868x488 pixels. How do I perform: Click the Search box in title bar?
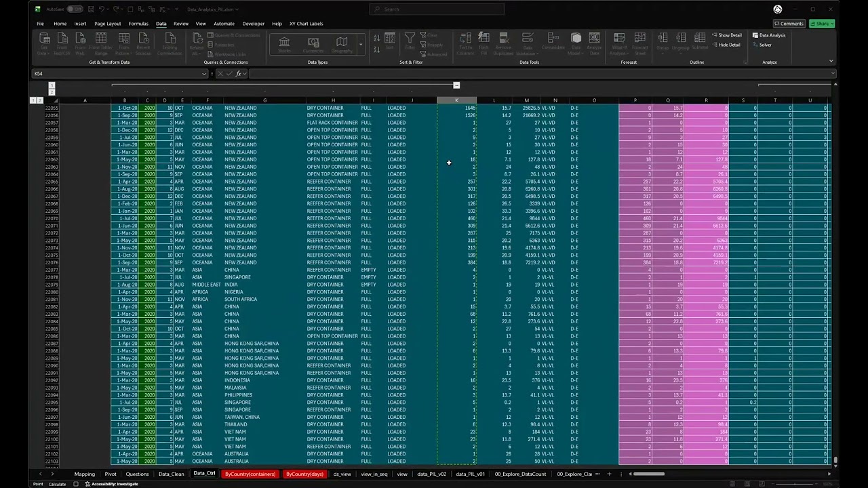click(437, 9)
